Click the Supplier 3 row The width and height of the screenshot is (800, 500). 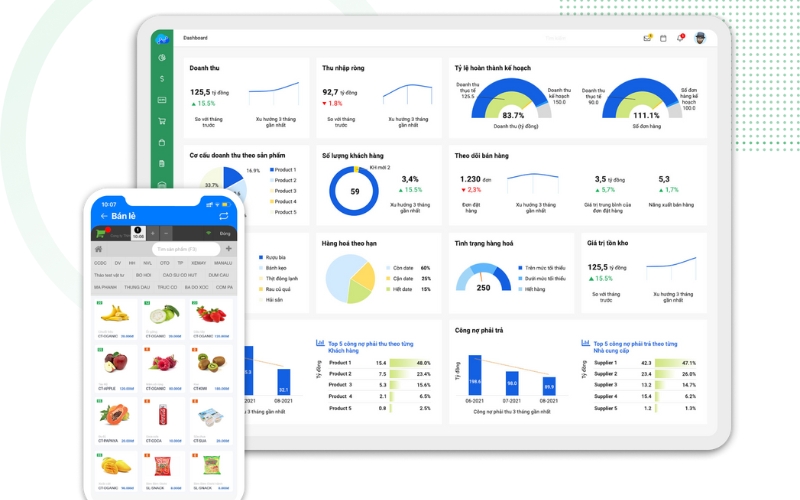coord(645,385)
